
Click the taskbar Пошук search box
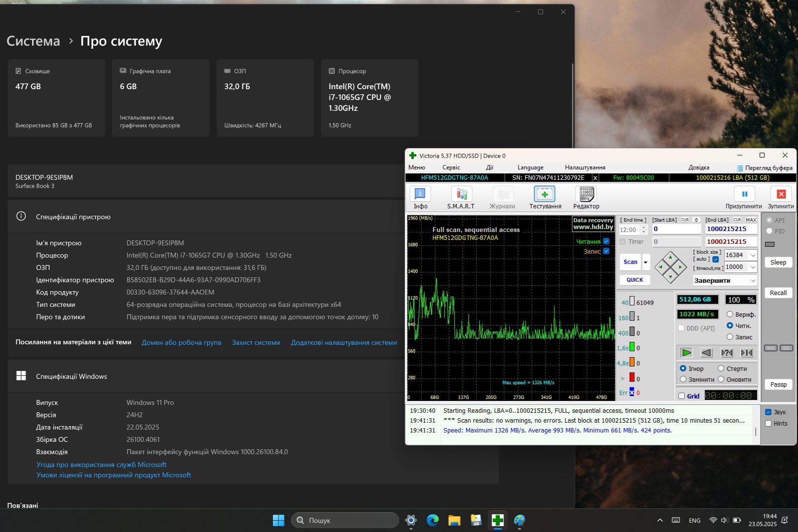(x=345, y=520)
